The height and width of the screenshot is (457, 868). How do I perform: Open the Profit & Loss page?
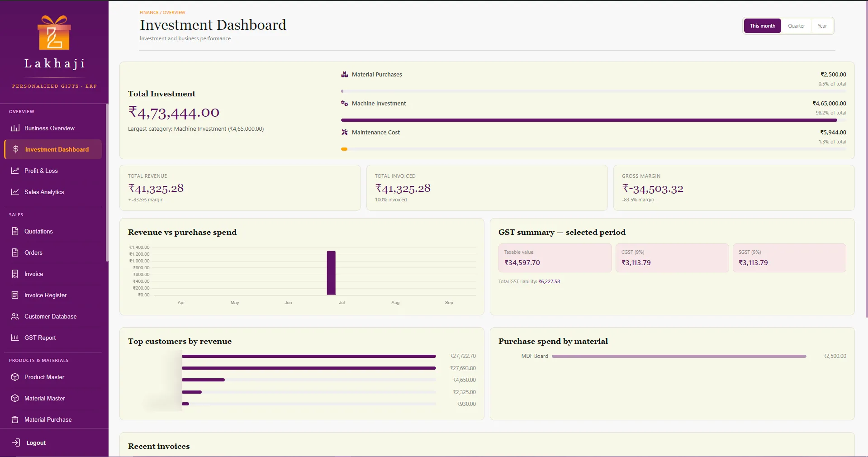[53, 171]
